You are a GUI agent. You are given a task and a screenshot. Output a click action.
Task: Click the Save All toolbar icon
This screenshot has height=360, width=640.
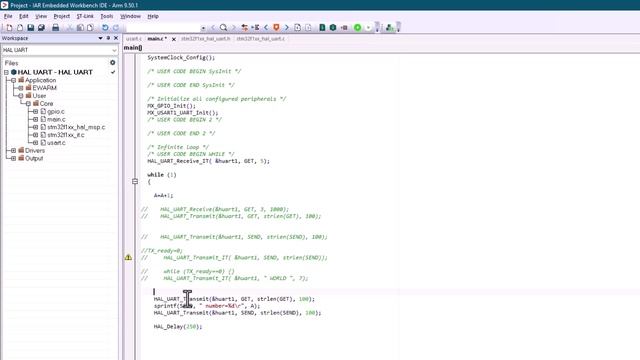(x=41, y=28)
